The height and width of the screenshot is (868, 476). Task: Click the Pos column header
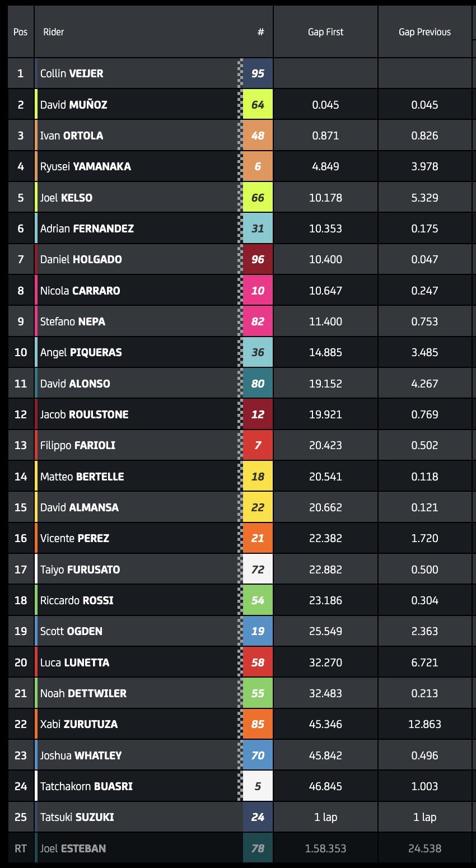[x=21, y=32]
